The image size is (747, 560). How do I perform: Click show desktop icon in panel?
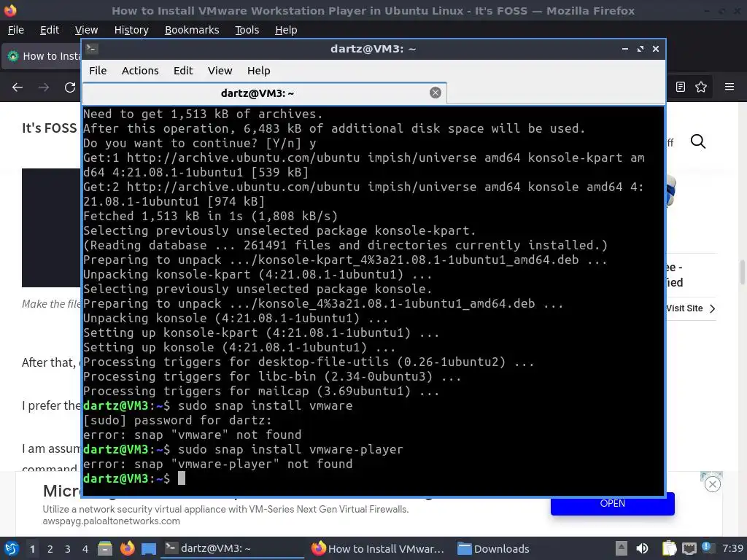pos(149,548)
